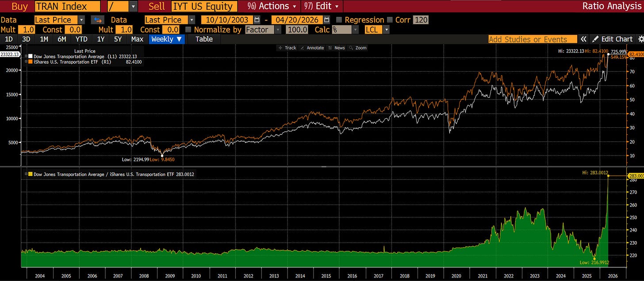
Task: Toggle ratio series legend box in lower panel
Action: [30, 174]
